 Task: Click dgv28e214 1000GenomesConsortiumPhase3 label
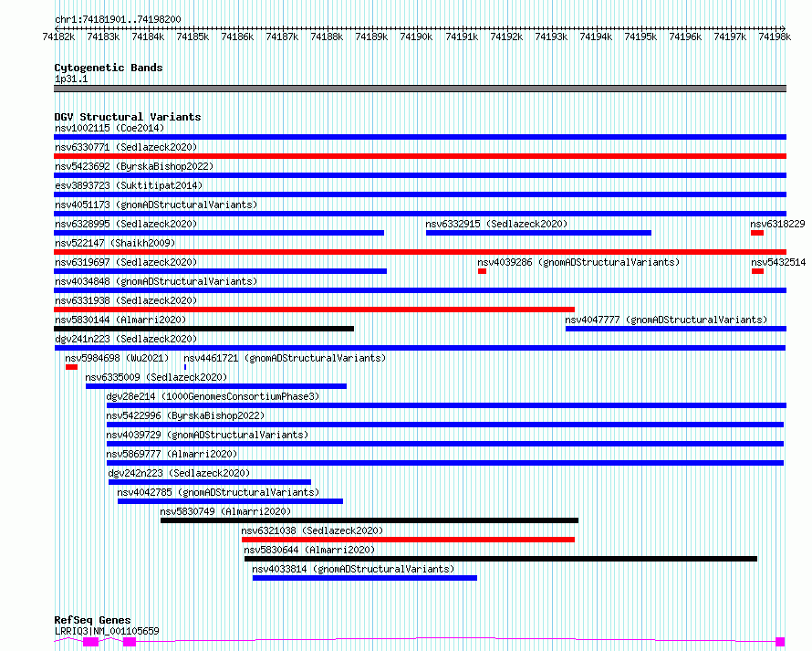click(213, 396)
